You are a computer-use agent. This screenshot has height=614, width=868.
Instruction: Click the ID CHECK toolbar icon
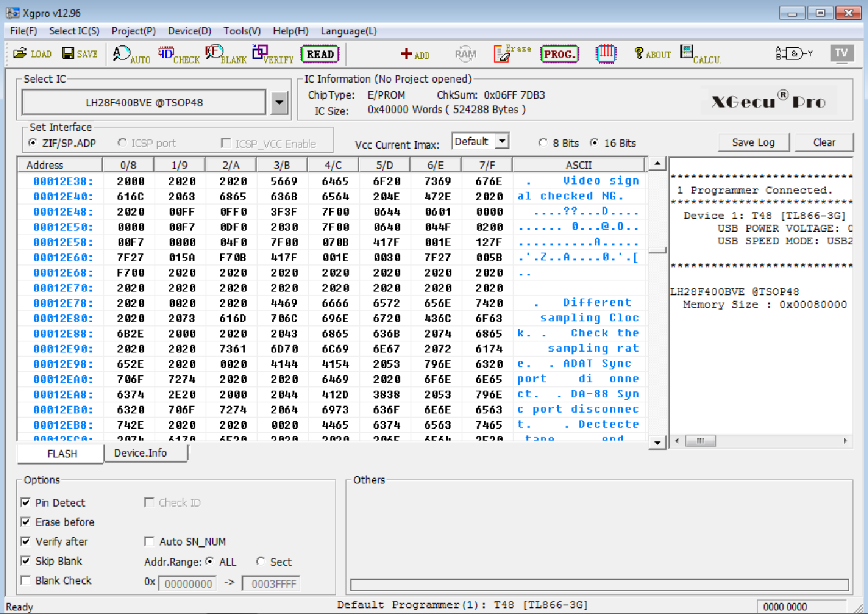(x=178, y=54)
